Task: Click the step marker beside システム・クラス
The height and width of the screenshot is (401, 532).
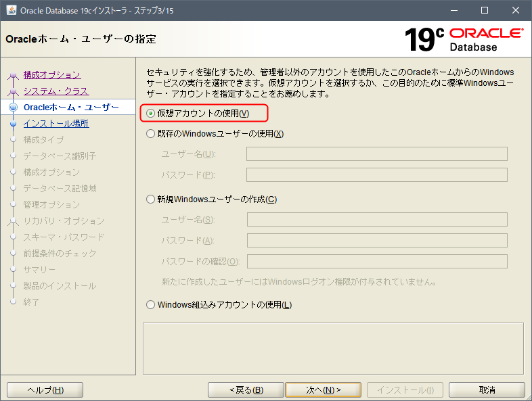Action: point(14,91)
